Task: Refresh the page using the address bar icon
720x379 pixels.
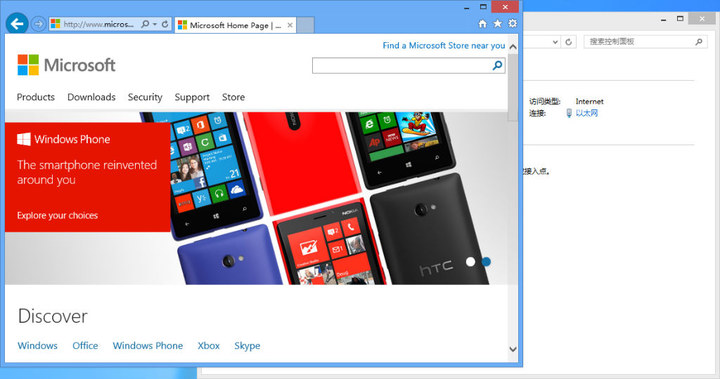Action: pyautogui.click(x=165, y=24)
